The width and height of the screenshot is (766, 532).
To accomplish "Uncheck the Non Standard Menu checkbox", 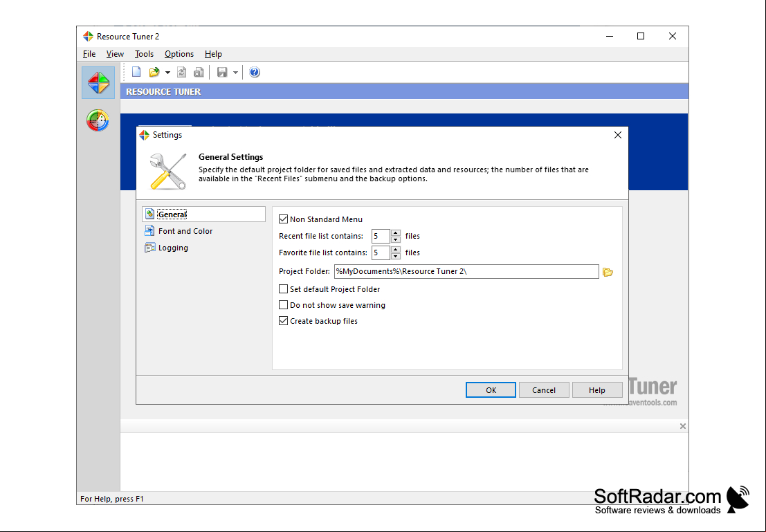I will (x=283, y=219).
